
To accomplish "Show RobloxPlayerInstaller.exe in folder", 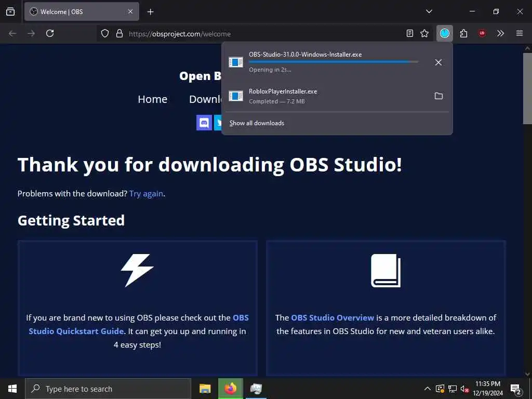I will tap(438, 96).
